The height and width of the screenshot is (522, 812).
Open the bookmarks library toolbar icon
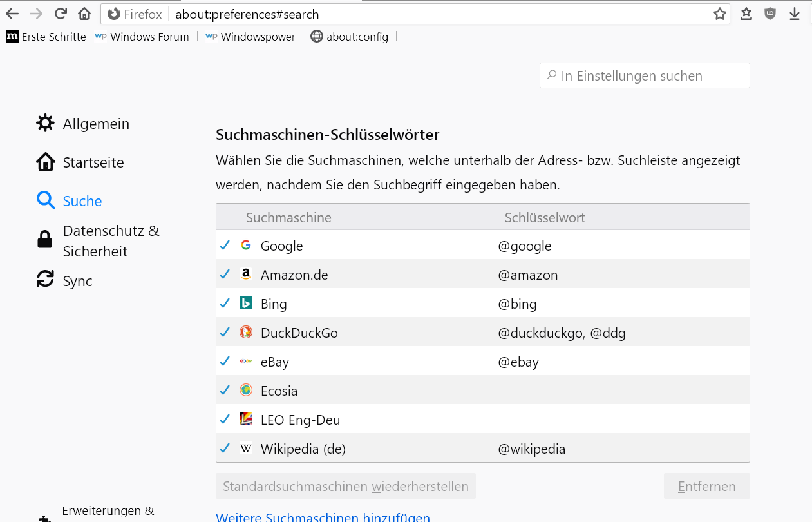(746, 14)
